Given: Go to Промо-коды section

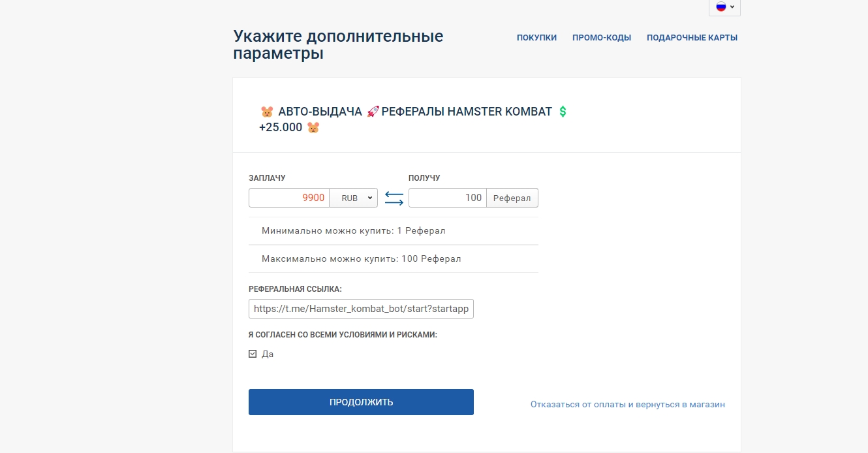Looking at the screenshot, I should click(x=601, y=38).
